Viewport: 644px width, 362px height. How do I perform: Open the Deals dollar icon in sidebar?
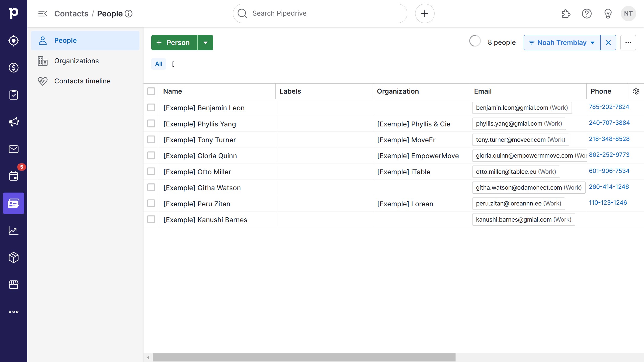coord(13,68)
